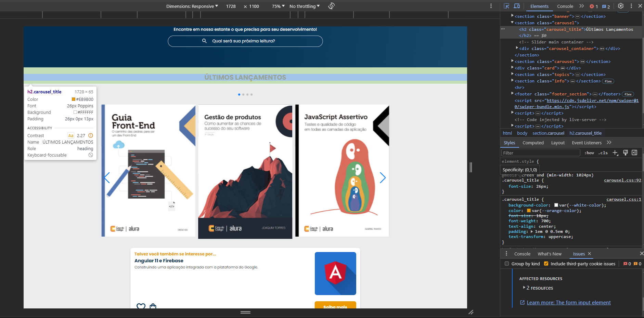Viewport: 644px width, 318px height.
Task: Go to the previous carousel slide
Action: (107, 177)
